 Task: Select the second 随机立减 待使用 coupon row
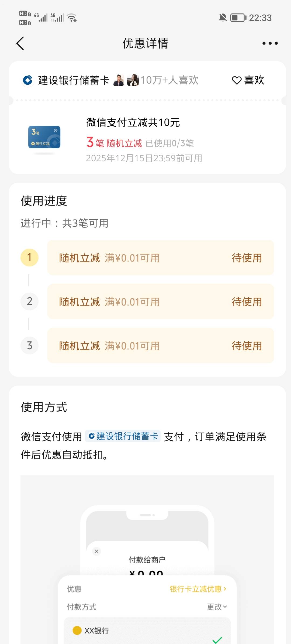click(161, 302)
